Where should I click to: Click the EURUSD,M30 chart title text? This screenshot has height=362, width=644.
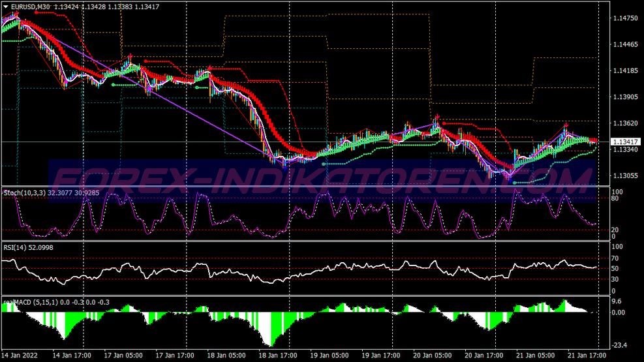[x=33, y=7]
